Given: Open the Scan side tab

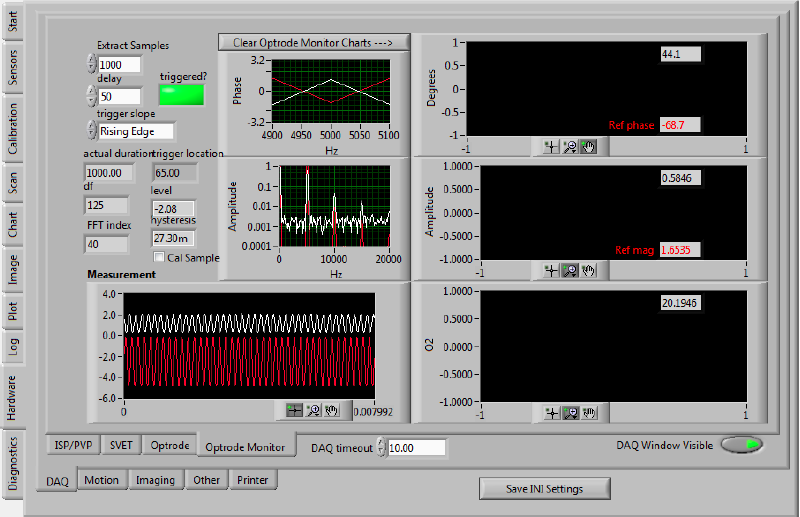Looking at the screenshot, I should tap(12, 183).
